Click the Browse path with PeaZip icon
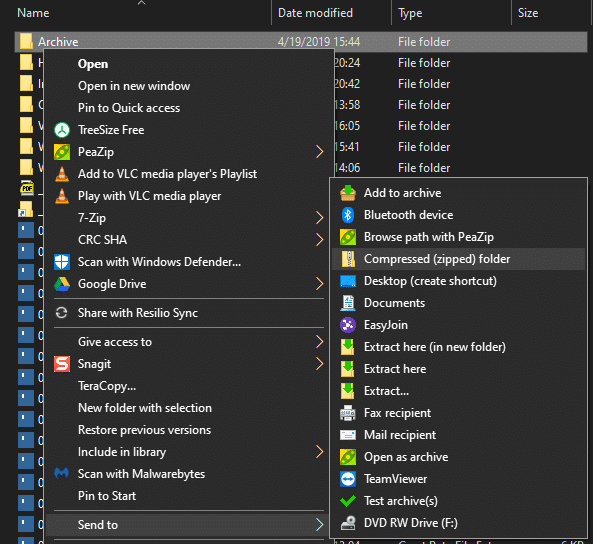Image resolution: width=593 pixels, height=544 pixels. pos(348,237)
